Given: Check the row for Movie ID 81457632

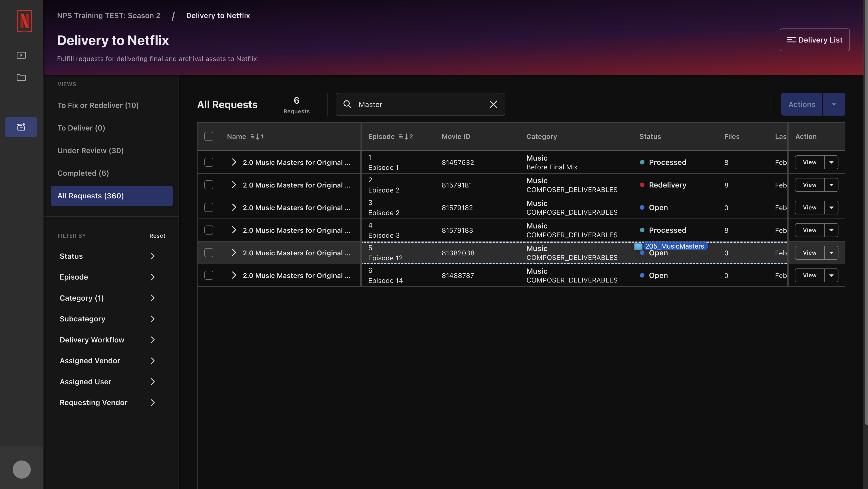Looking at the screenshot, I should pyautogui.click(x=209, y=162).
